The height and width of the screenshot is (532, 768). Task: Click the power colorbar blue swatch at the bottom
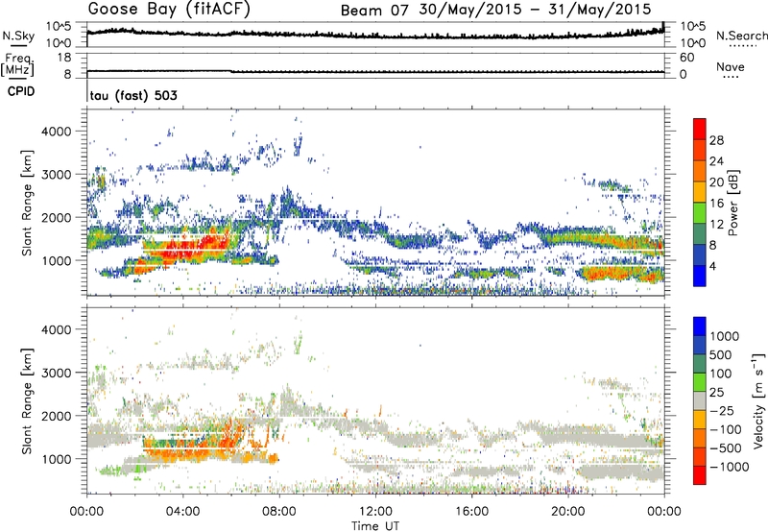700,276
